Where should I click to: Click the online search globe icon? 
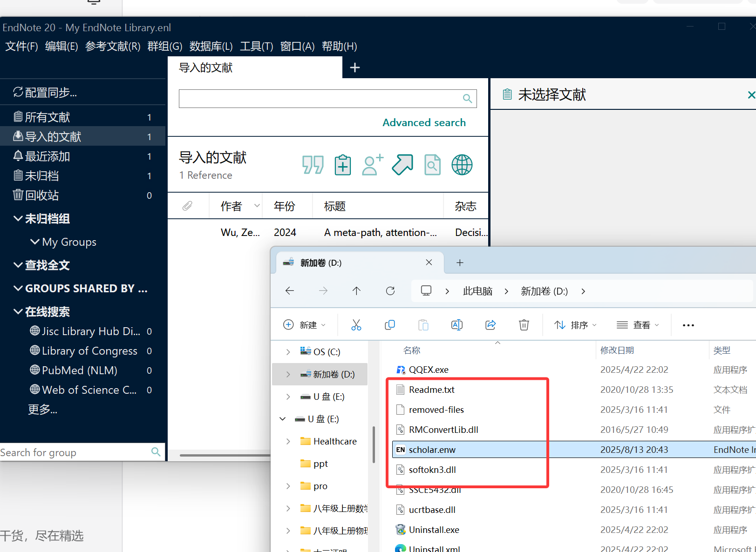point(462,165)
